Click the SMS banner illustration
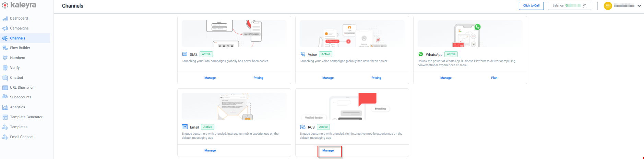The image size is (644, 159). coord(234,34)
